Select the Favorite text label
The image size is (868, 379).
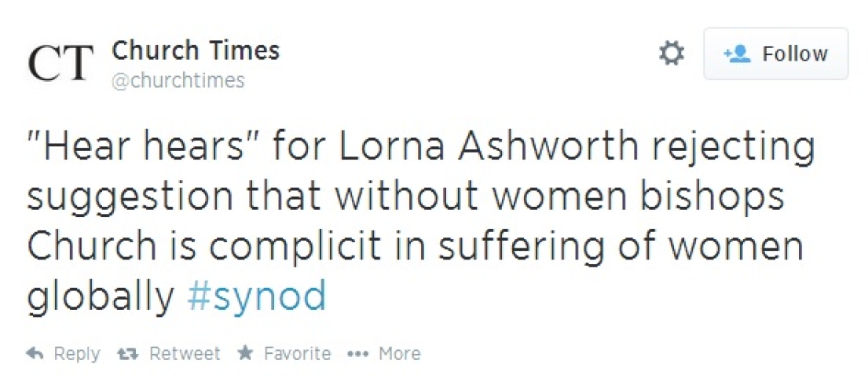coord(297,355)
